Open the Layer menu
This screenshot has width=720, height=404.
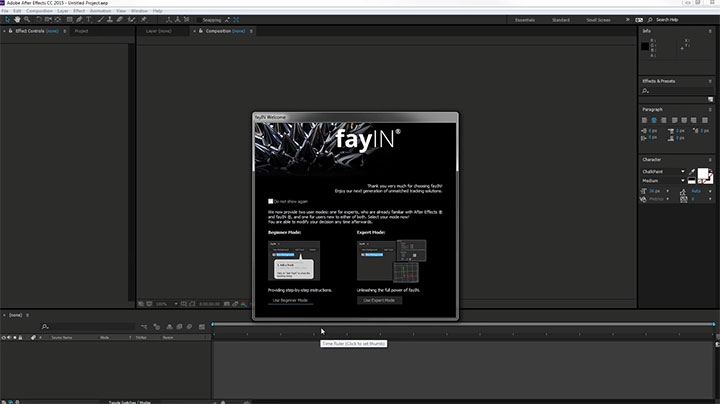tap(63, 11)
